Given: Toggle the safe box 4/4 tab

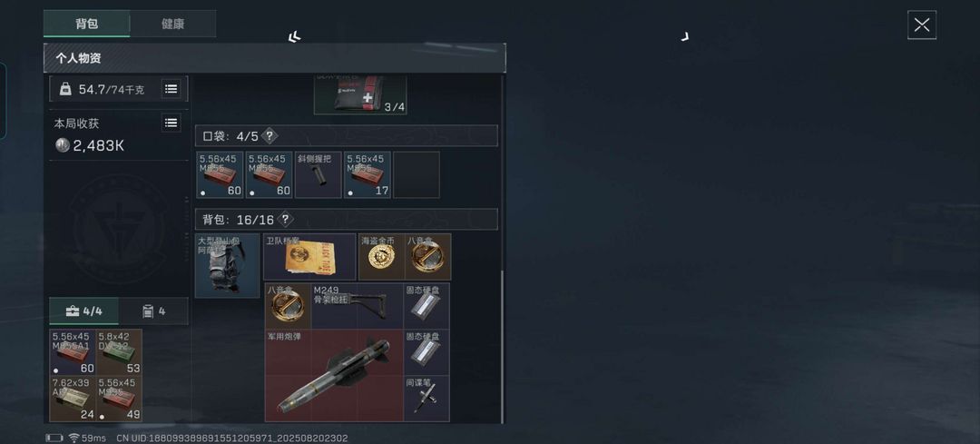Looking at the screenshot, I should point(84,311).
